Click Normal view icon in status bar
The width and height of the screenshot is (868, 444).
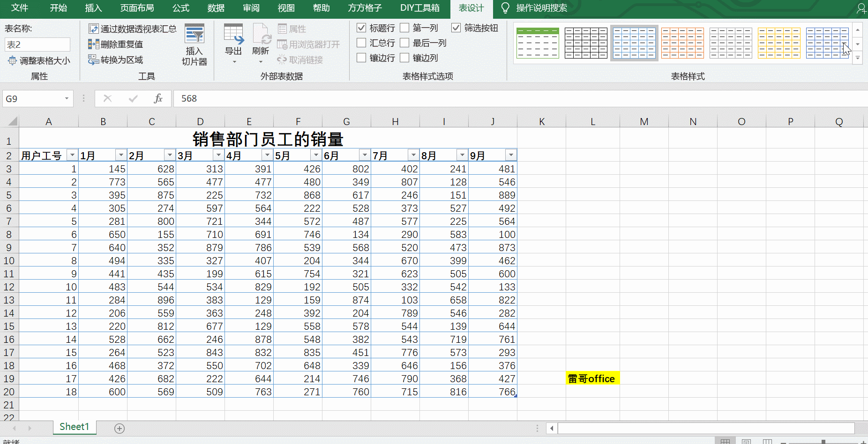(x=725, y=441)
